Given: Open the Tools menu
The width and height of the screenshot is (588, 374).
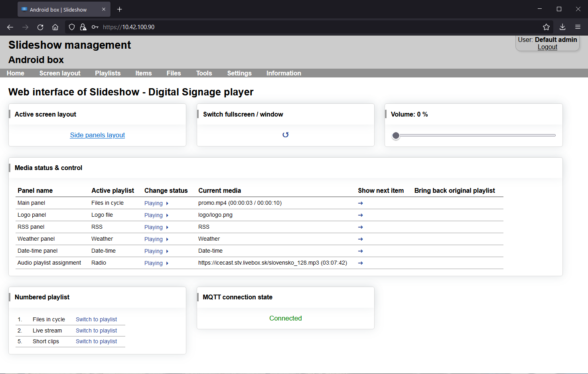Looking at the screenshot, I should tap(204, 73).
